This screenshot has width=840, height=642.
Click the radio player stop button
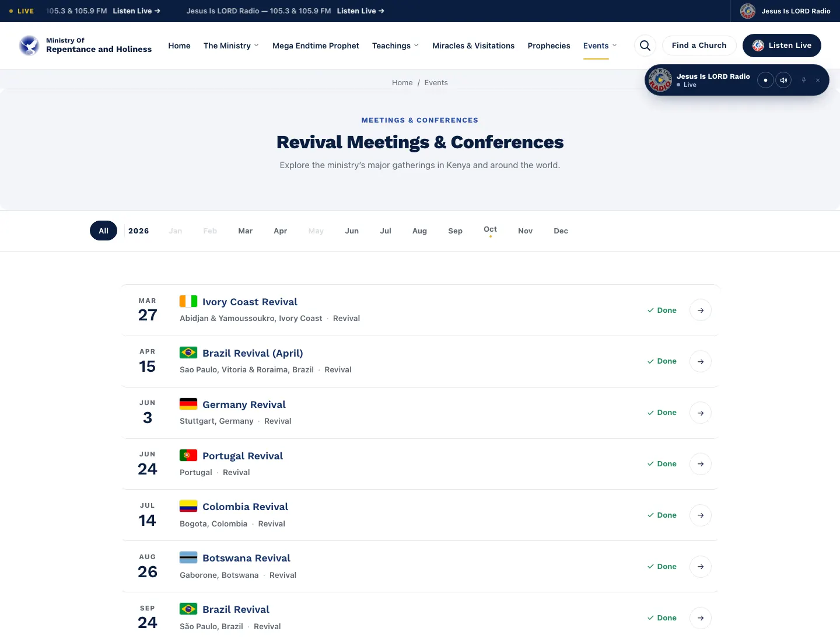tap(765, 80)
